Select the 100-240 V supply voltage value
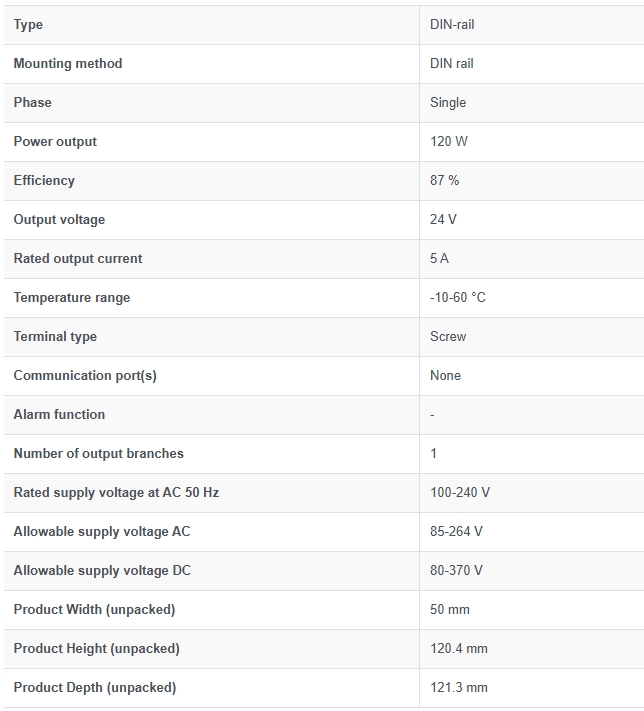The image size is (644, 711). pos(460,492)
